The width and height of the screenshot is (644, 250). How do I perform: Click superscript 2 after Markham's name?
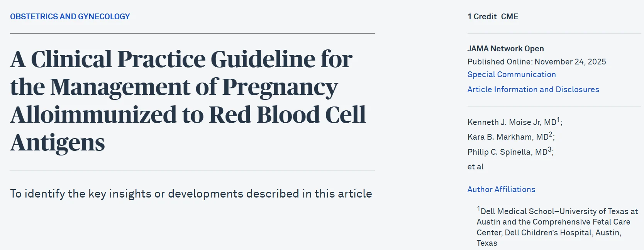tap(551, 135)
